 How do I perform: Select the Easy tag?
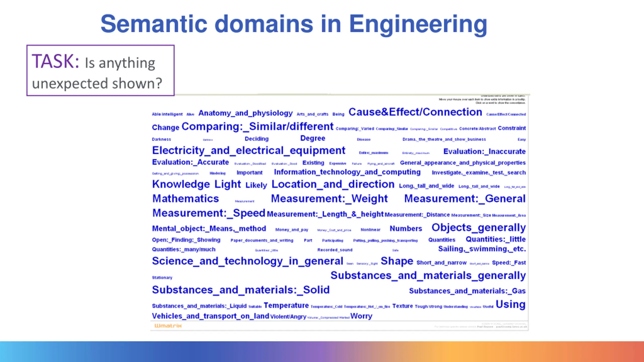point(522,140)
